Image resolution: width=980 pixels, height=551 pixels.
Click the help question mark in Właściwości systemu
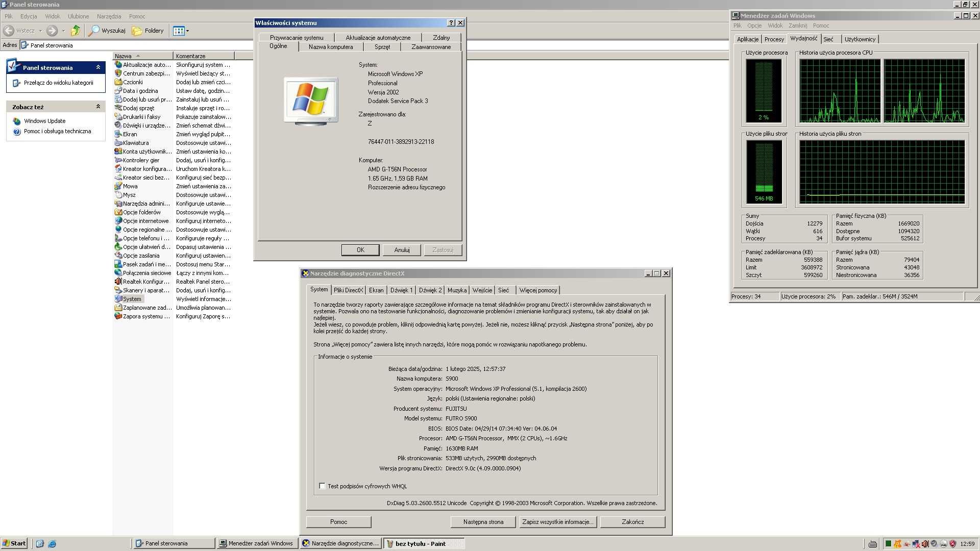click(451, 23)
